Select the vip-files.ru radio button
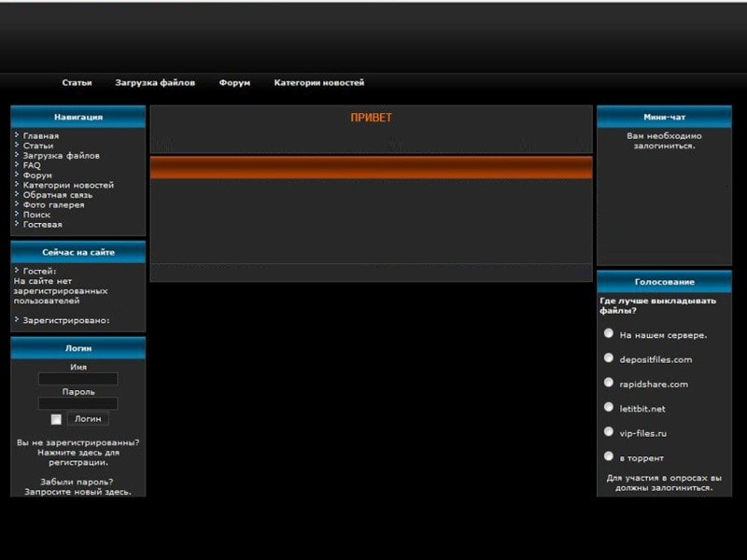The height and width of the screenshot is (560, 747). point(609,432)
